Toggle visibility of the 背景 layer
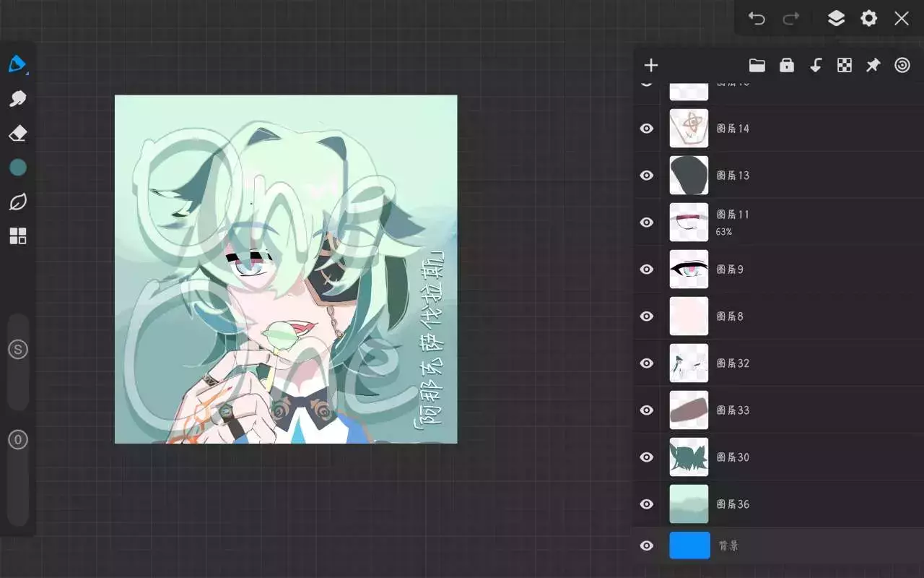This screenshot has width=924, height=578. 647,546
